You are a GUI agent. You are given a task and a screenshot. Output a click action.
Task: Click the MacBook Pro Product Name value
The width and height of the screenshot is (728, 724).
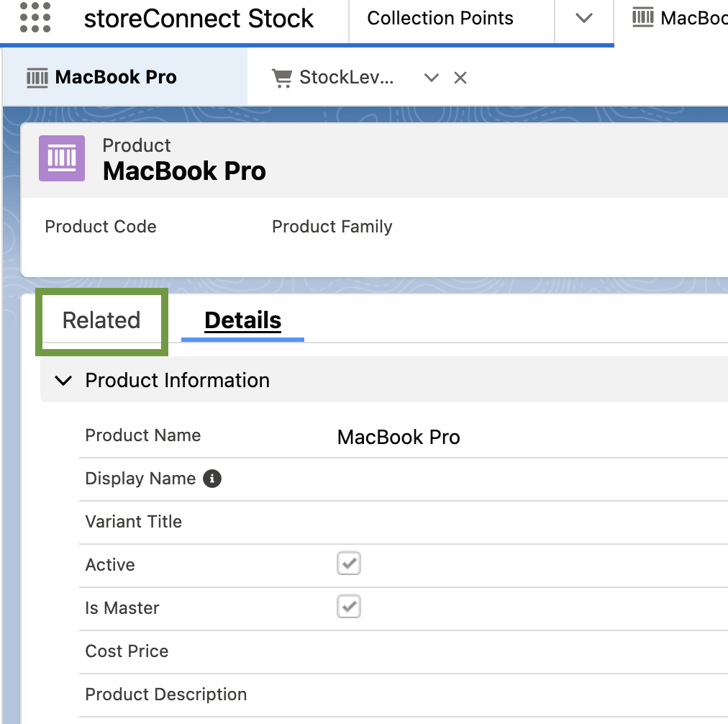point(399,437)
